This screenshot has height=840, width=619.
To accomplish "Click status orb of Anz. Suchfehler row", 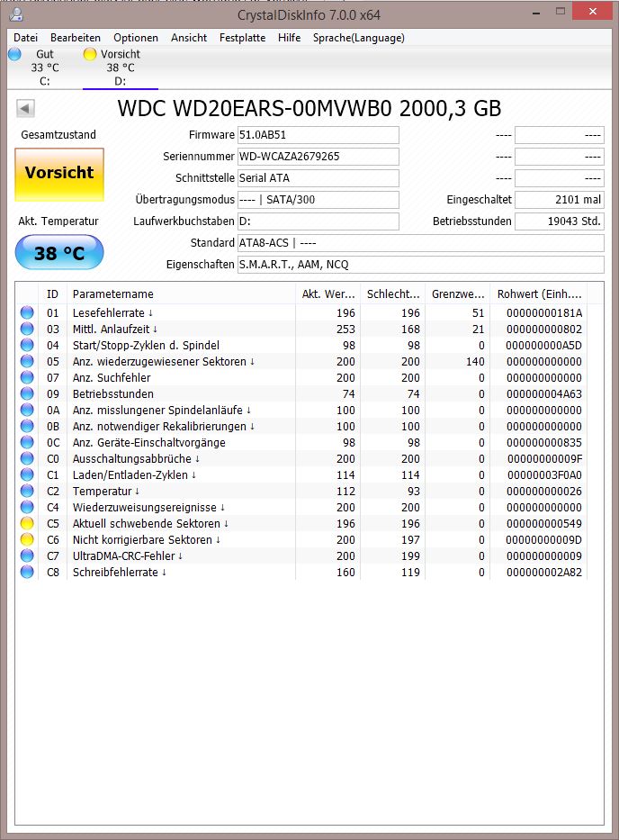I will click(x=27, y=377).
